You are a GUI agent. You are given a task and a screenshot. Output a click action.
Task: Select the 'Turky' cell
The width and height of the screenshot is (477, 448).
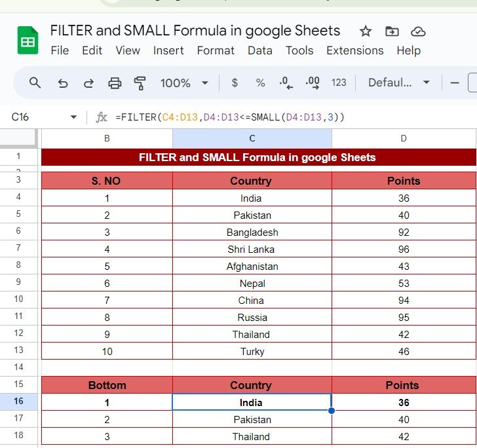pyautogui.click(x=252, y=351)
